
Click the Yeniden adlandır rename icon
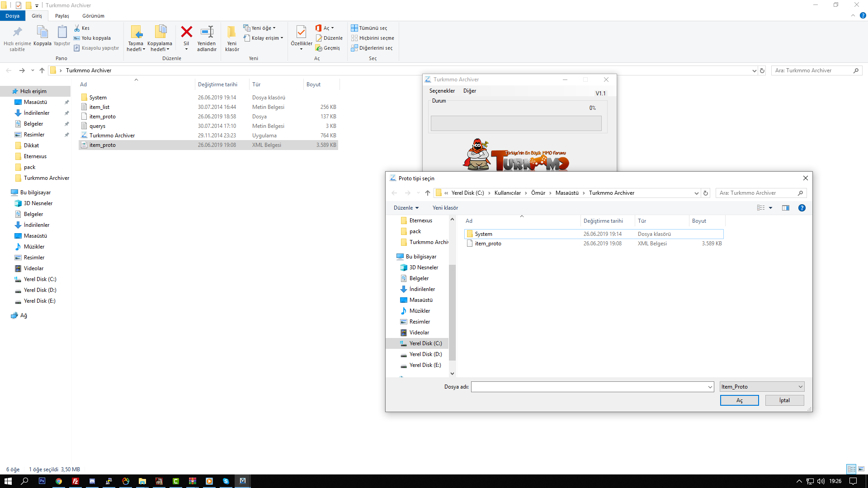tap(207, 32)
